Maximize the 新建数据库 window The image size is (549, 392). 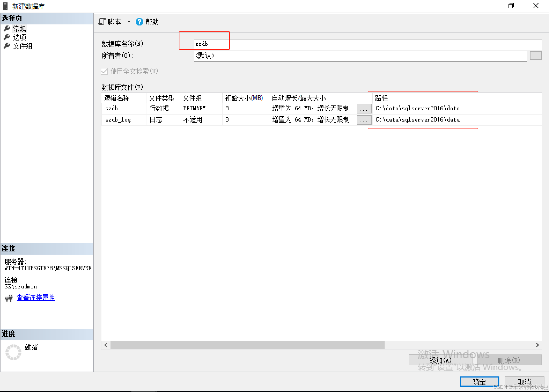(x=511, y=6)
